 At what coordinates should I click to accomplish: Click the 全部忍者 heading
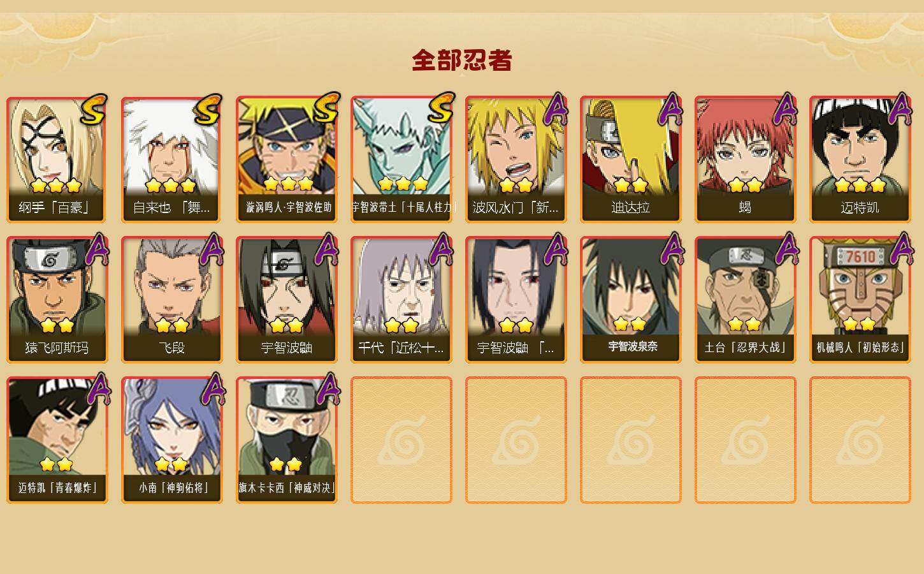pos(462,60)
